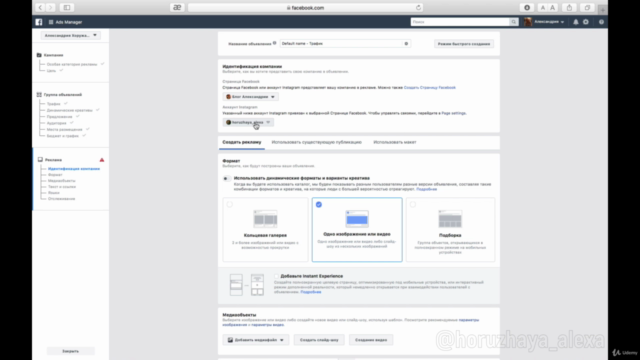Switch to the Создать рекламу tab

[x=242, y=142]
